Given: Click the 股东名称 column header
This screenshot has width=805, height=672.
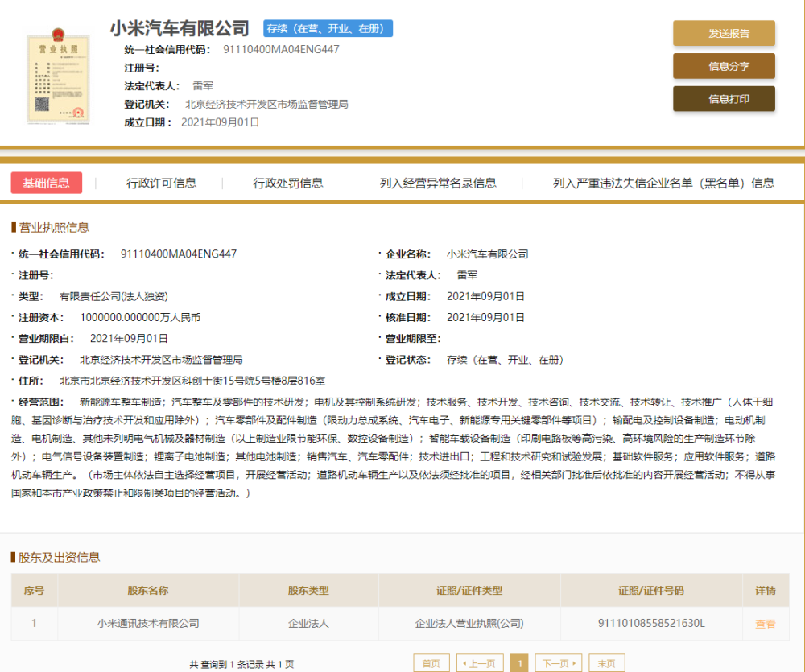Looking at the screenshot, I should pos(148,591).
